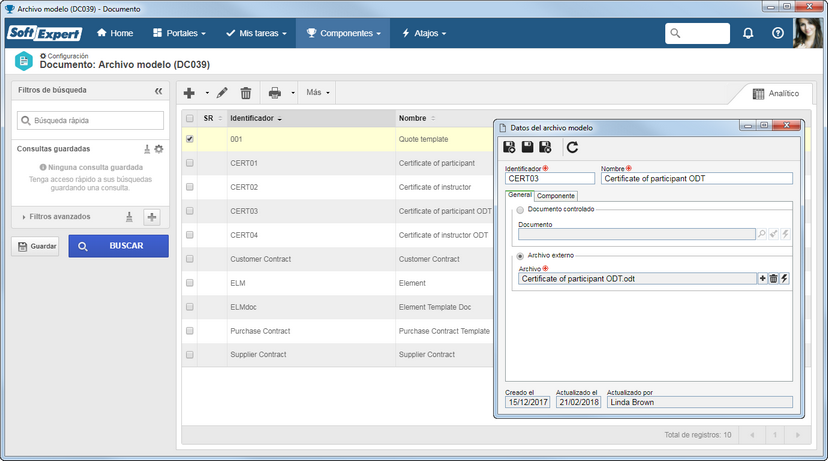
Task: Collapse the Filtros de búsqueda panel
Action: (158, 91)
